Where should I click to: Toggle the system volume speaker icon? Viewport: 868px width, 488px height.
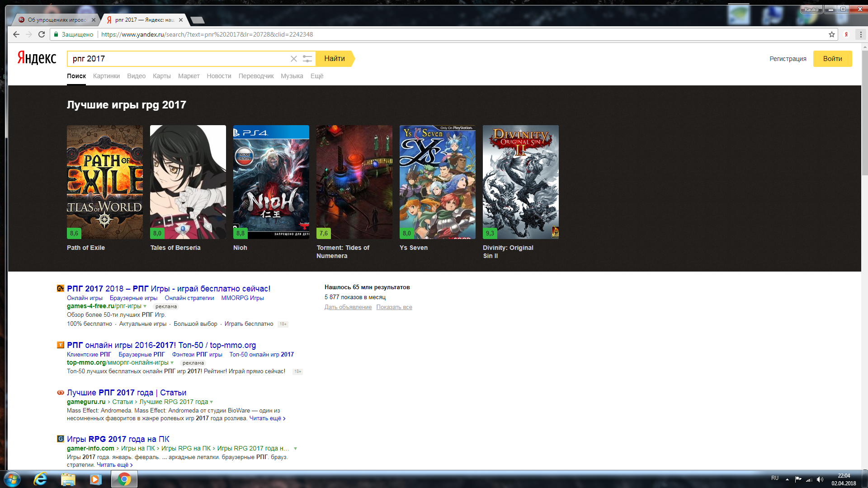pos(820,479)
